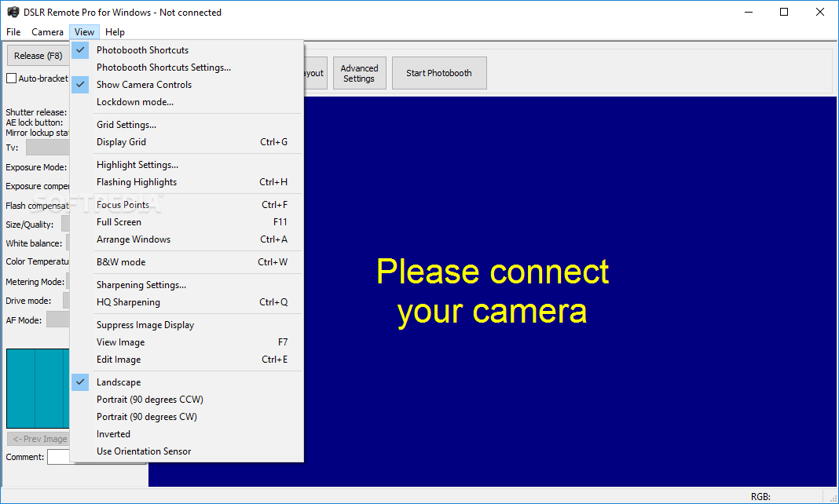Select Portrait 90 degrees CCW orientation
839x504 pixels.
coord(187,400)
